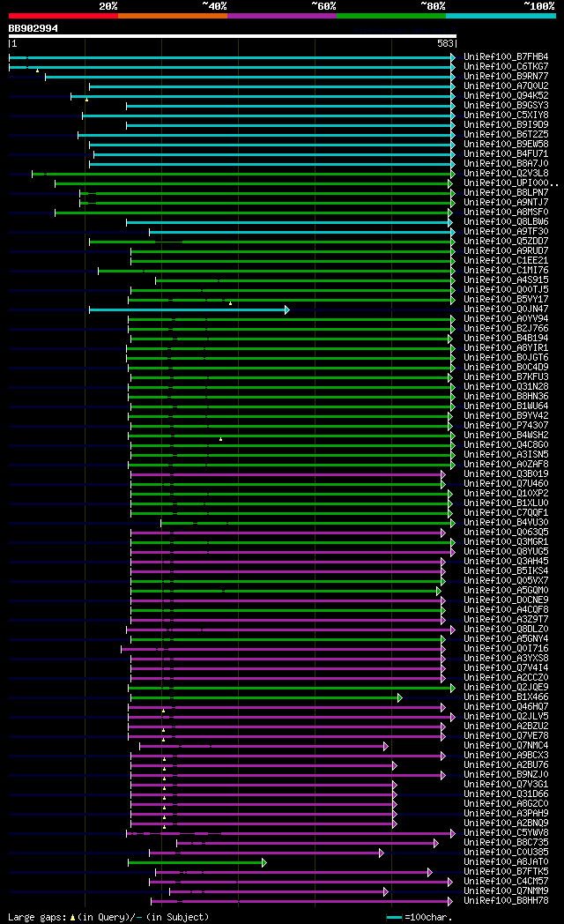
Task: Open hit UniRef100_B7FHB4
Action: click(506, 57)
